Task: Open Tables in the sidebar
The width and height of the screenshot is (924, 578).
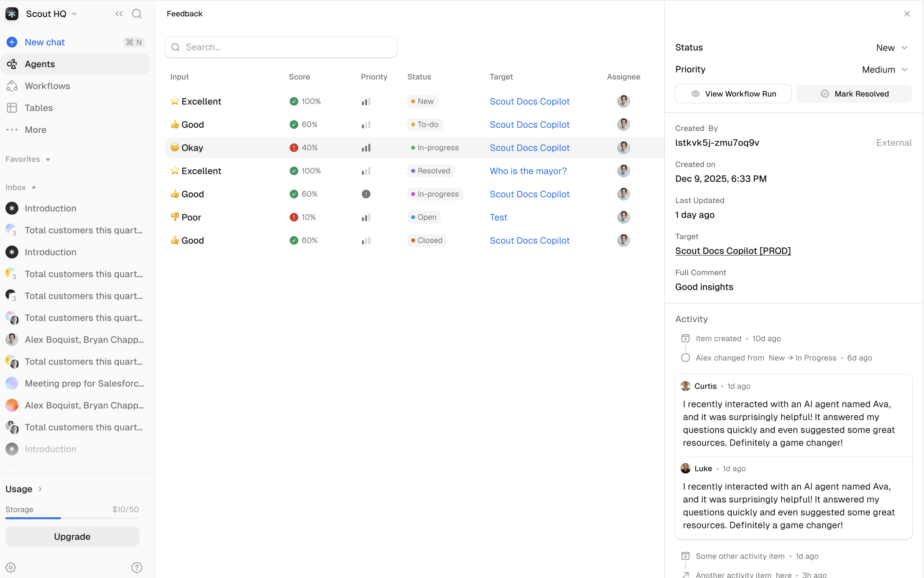Action: [x=38, y=108]
